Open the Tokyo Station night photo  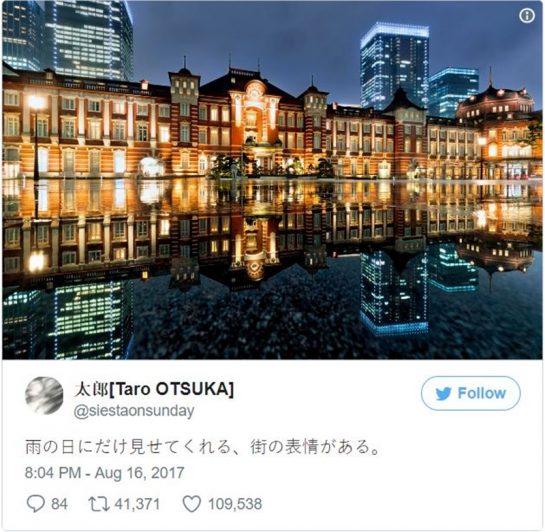click(x=272, y=180)
